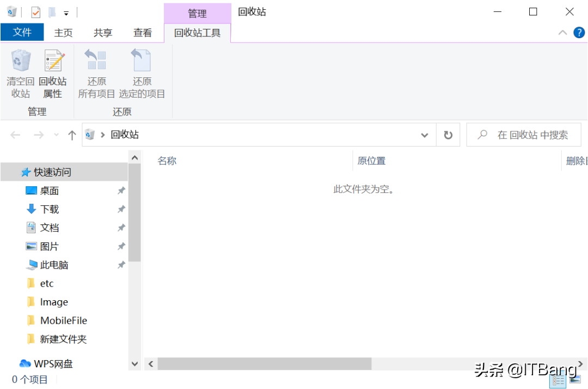Switch to details view in status bar
The height and width of the screenshot is (389, 588).
(558, 380)
